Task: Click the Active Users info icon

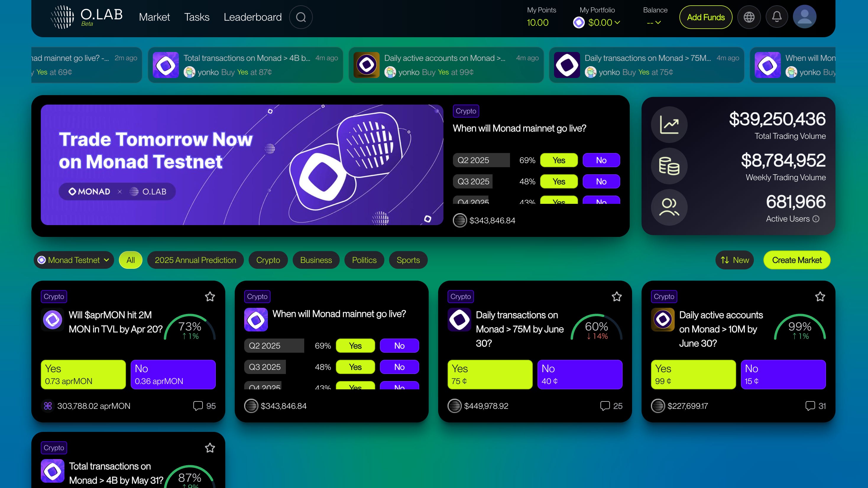Action: click(815, 219)
